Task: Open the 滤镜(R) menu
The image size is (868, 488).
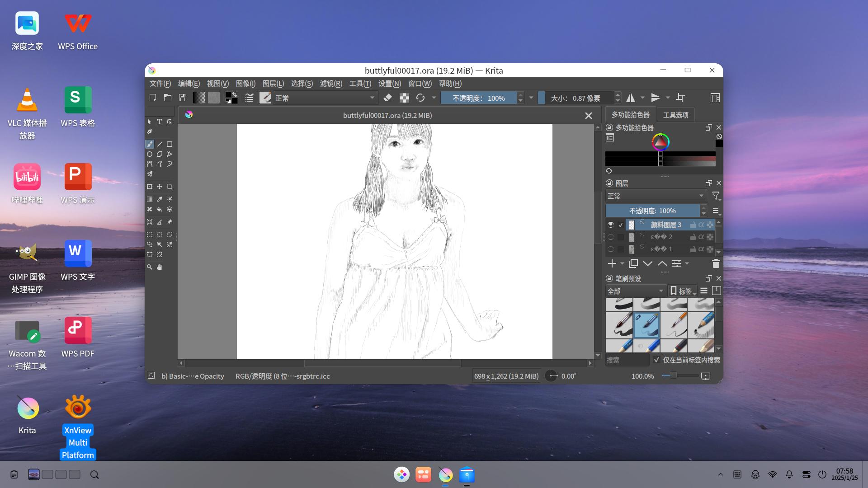Action: [331, 84]
